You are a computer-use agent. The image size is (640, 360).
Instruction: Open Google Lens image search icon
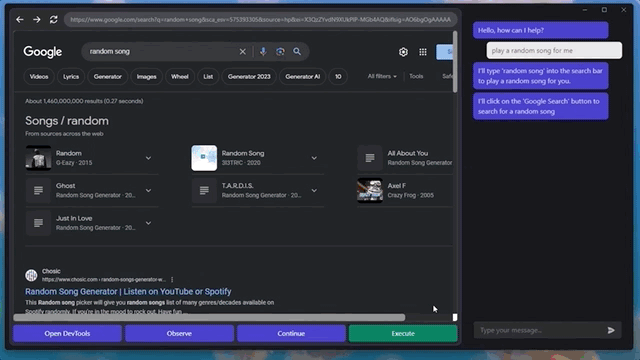[280, 51]
